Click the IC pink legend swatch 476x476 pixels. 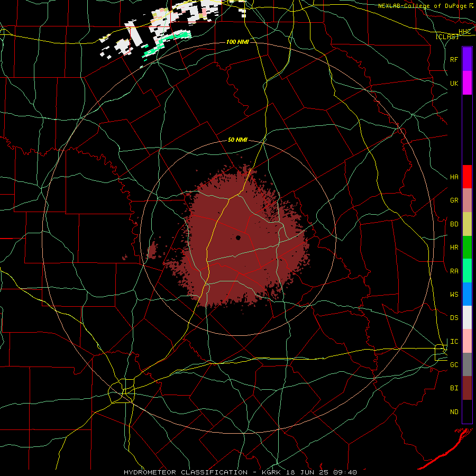[x=467, y=341]
